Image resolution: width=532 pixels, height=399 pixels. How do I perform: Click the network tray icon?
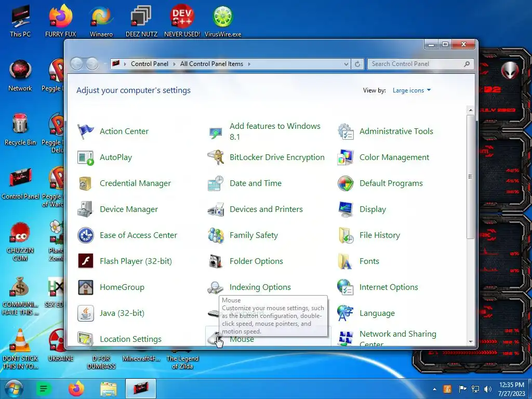pos(475,389)
